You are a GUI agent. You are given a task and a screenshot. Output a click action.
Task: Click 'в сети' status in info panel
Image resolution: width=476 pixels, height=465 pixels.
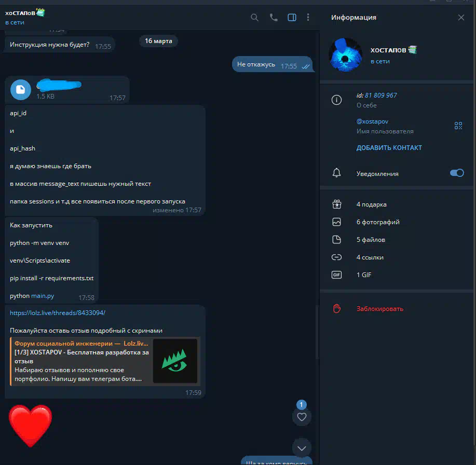(x=380, y=61)
